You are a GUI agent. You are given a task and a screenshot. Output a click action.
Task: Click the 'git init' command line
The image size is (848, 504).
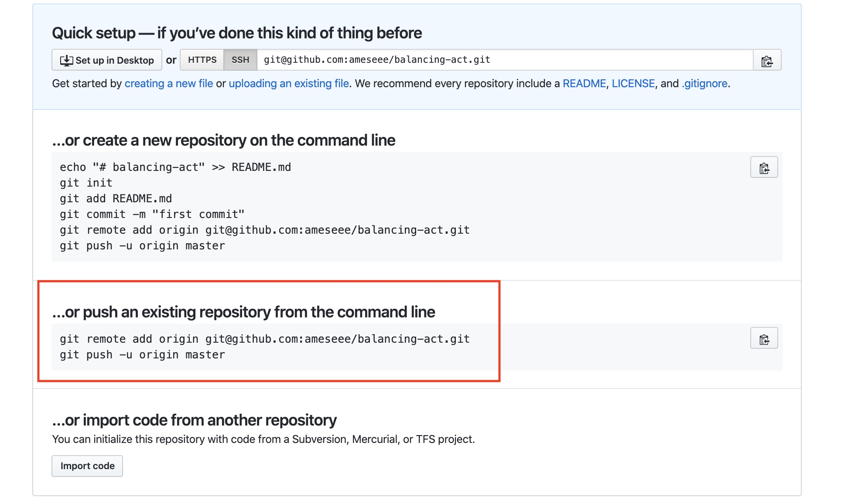click(86, 183)
